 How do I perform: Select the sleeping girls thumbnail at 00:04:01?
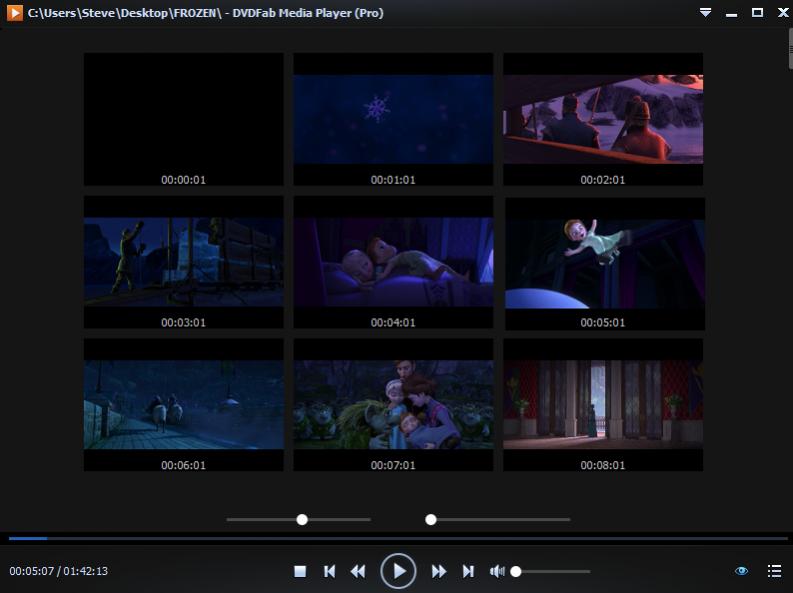393,262
